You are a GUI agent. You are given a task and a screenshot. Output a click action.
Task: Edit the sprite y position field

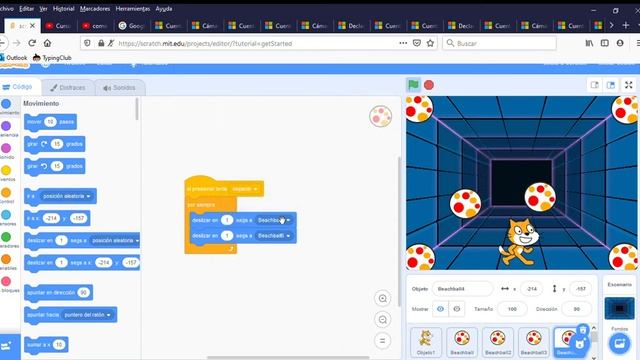click(x=580, y=289)
